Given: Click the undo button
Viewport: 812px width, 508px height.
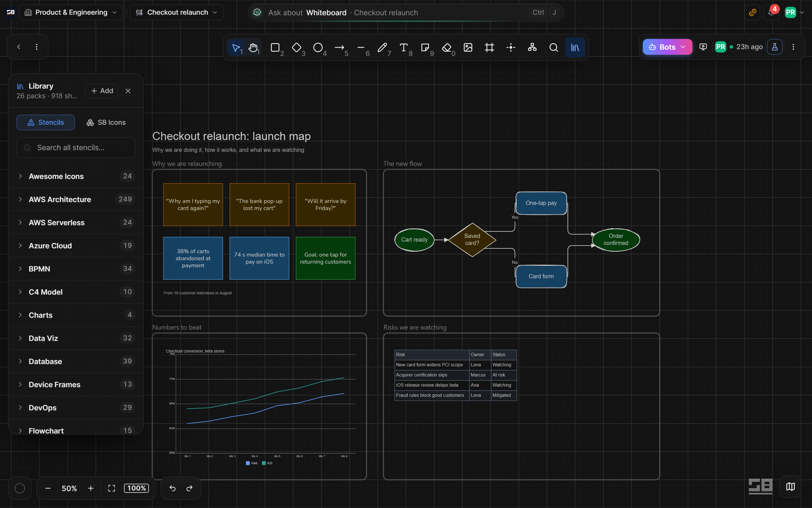Looking at the screenshot, I should coord(173,488).
